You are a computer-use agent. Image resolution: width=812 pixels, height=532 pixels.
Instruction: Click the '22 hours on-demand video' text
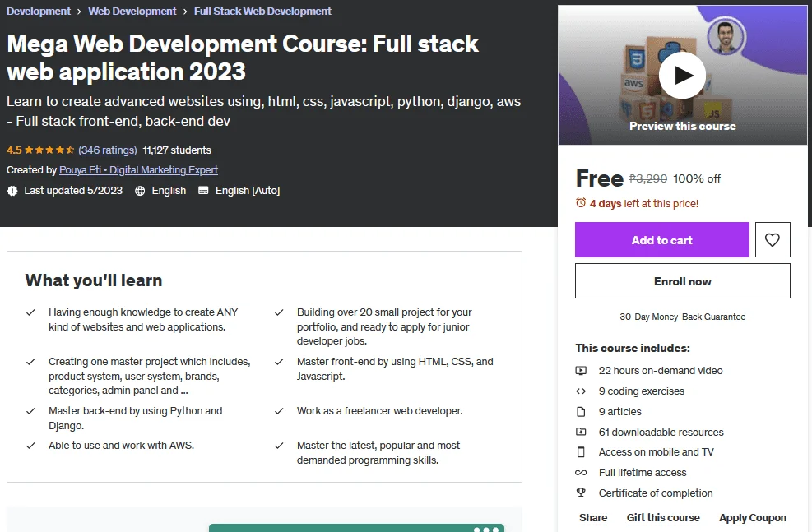(x=661, y=371)
